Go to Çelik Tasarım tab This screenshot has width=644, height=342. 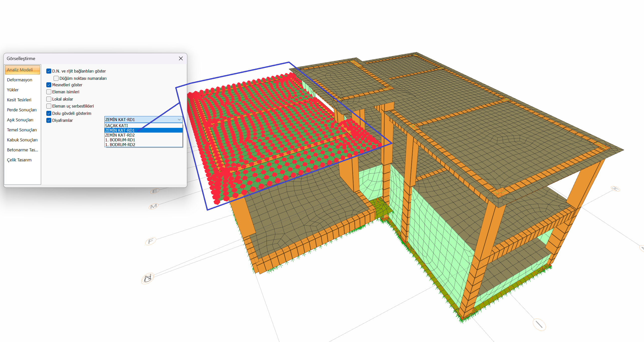[x=19, y=160]
